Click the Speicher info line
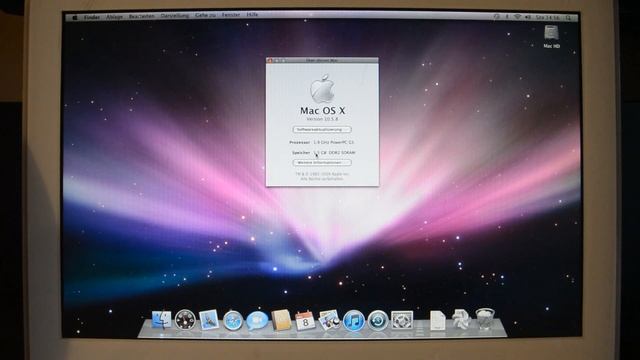Screen dimensions: 640x360 click(323, 153)
